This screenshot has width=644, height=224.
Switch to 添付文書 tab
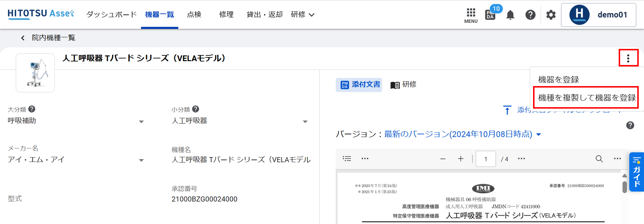[359, 85]
